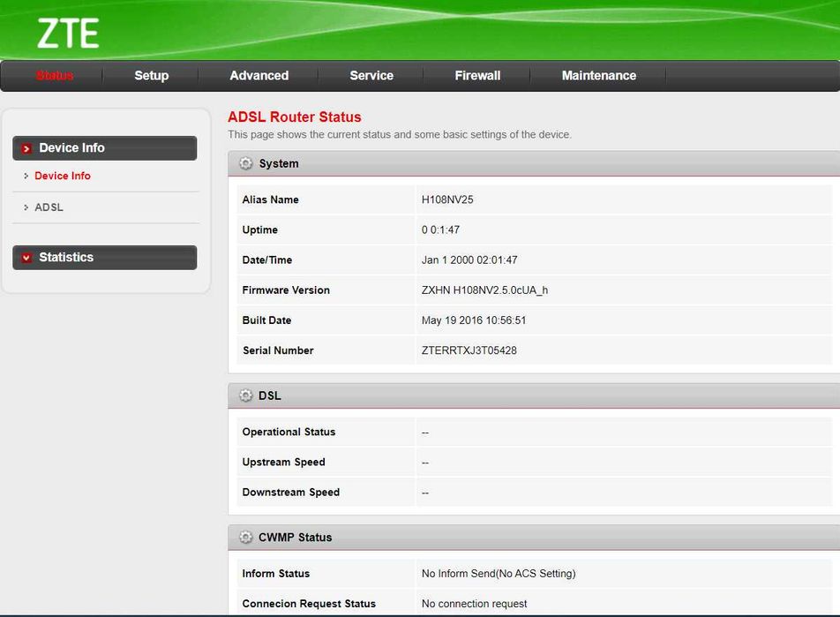Click red arrow icon on Device Info header

click(x=26, y=148)
